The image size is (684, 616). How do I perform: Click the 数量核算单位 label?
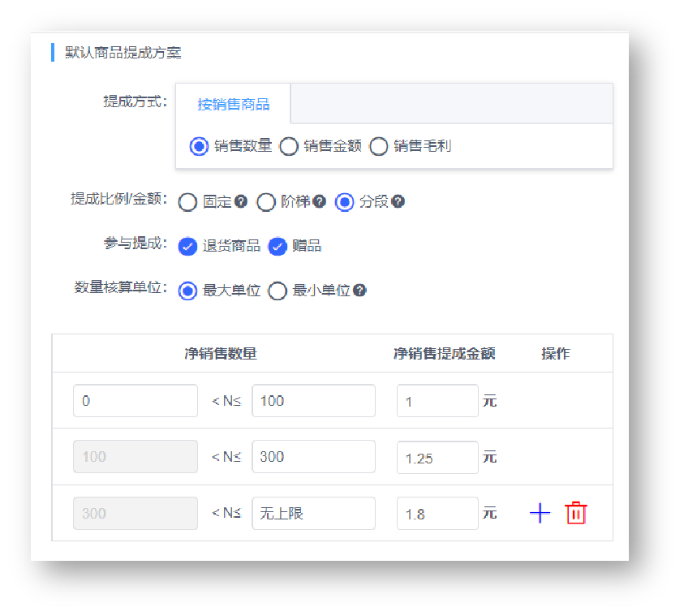click(120, 287)
